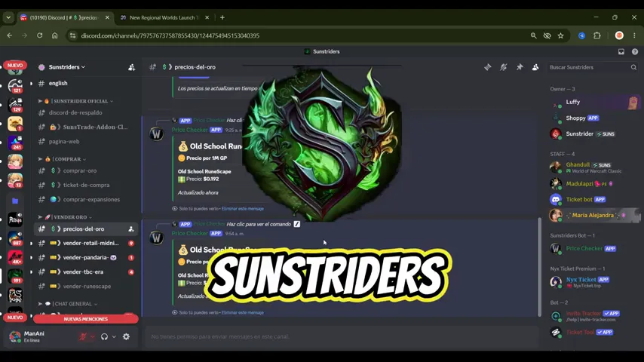Open Maria Alejandra member profile
Screen dimensions: 644x362
tap(594, 215)
